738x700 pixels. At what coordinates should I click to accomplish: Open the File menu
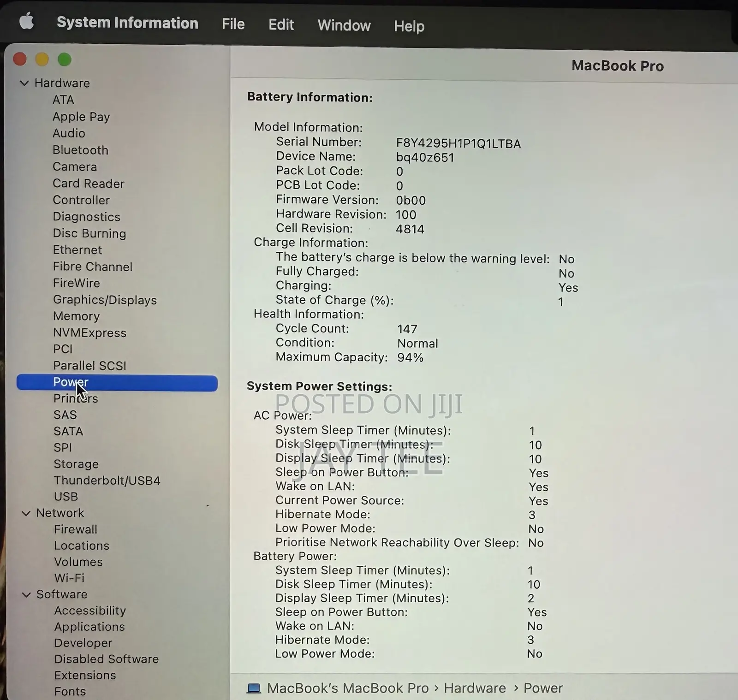(233, 24)
